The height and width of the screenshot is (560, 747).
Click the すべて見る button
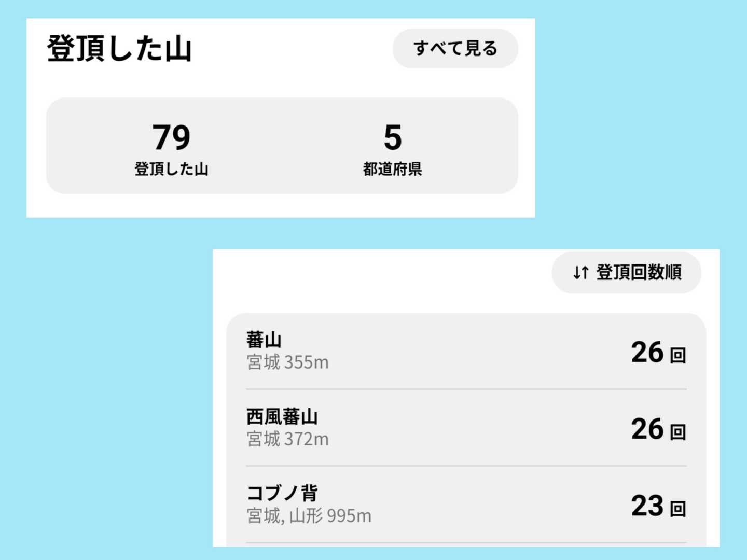tap(455, 49)
